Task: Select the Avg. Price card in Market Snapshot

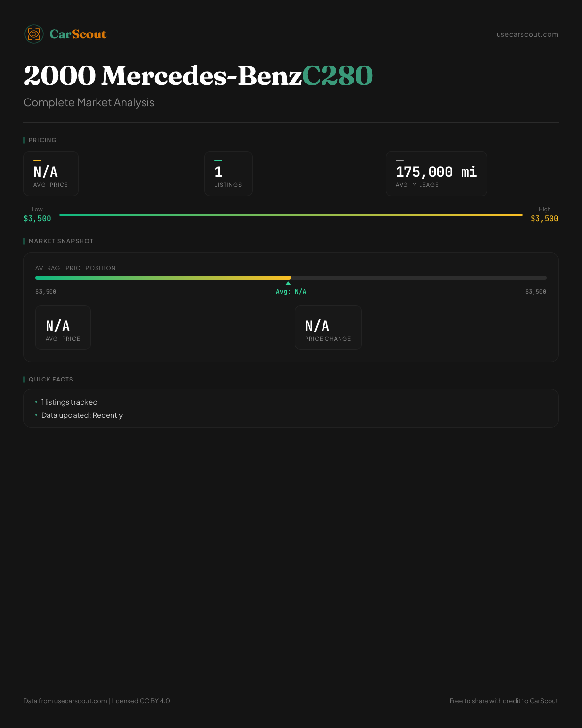Action: [x=63, y=328]
